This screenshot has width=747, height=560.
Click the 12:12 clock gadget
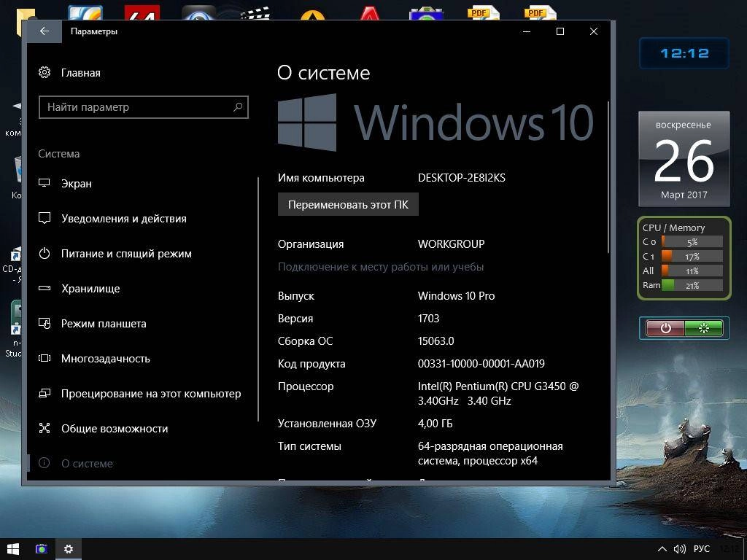[684, 53]
